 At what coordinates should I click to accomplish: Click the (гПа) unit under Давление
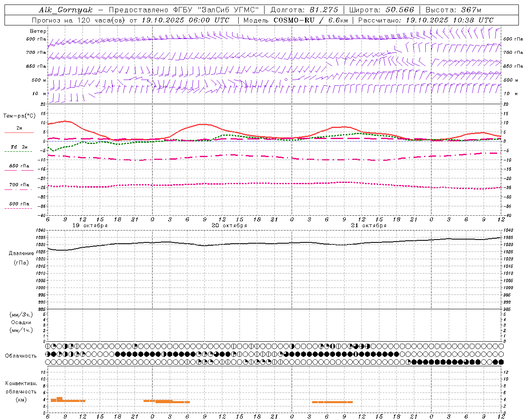coord(21,262)
